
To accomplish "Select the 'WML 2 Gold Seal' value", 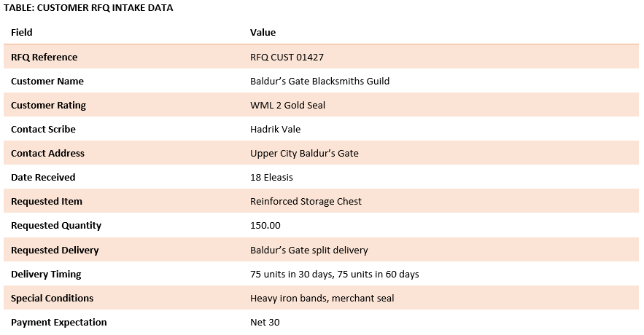I will (287, 105).
